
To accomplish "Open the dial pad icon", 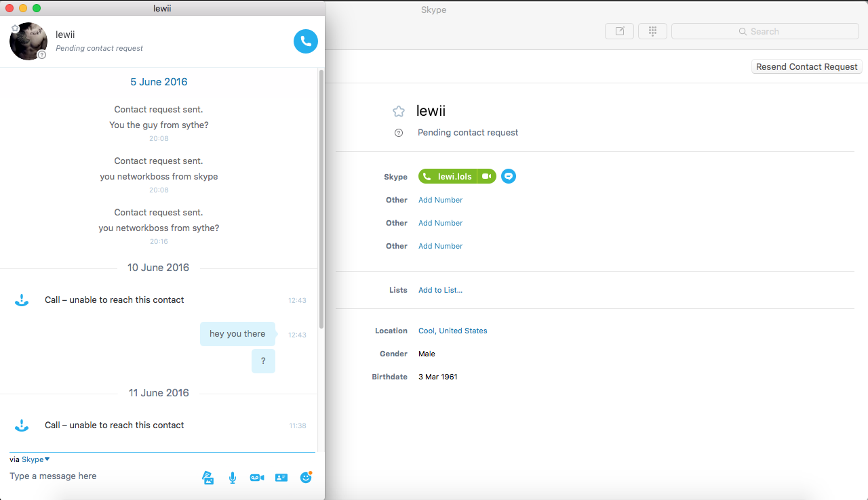I will coord(652,31).
